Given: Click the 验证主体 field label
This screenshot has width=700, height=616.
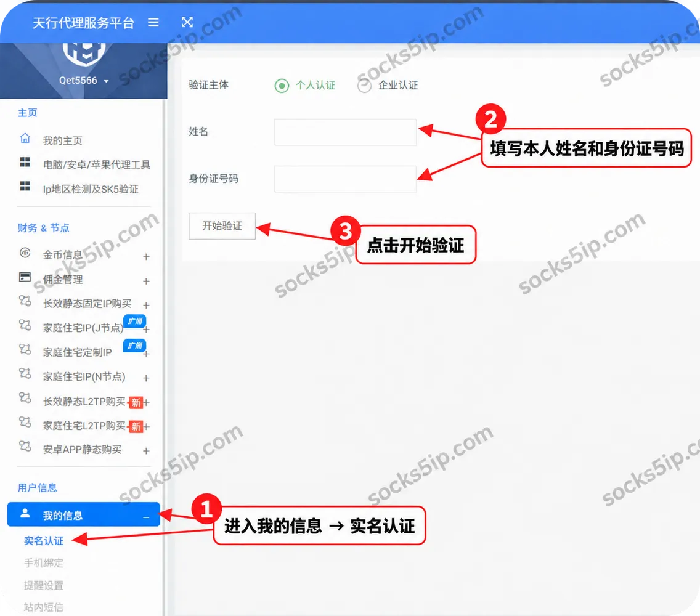Looking at the screenshot, I should pos(208,84).
